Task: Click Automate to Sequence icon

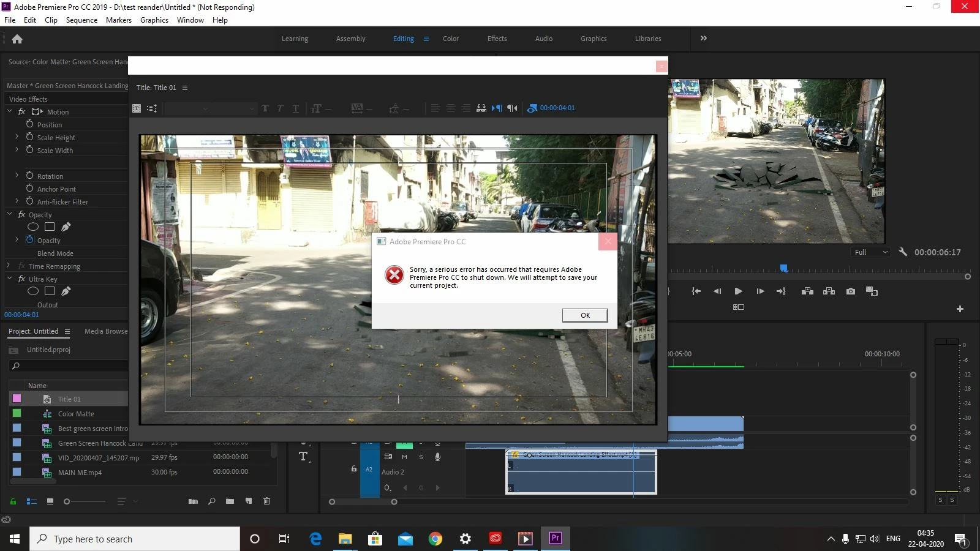Action: (x=193, y=501)
